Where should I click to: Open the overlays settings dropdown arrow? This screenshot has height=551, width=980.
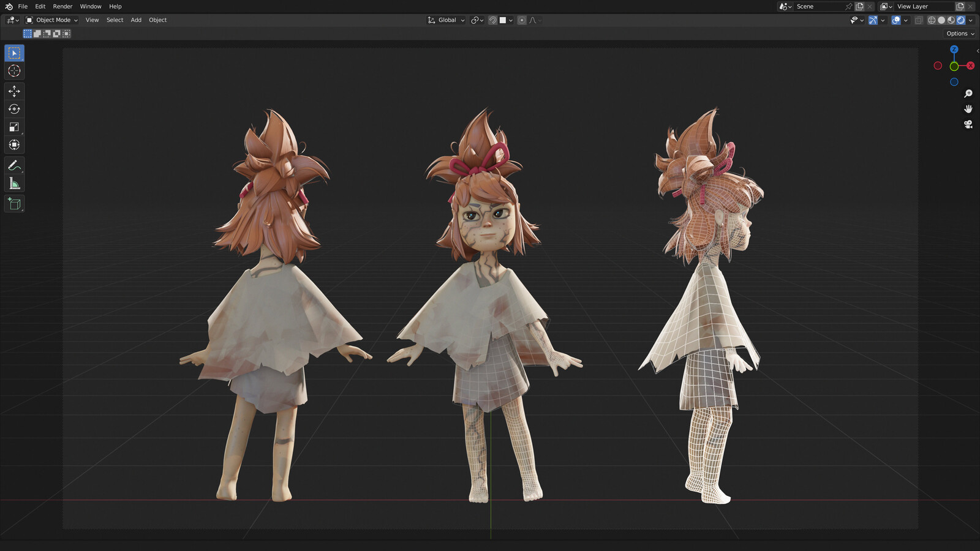(x=906, y=20)
